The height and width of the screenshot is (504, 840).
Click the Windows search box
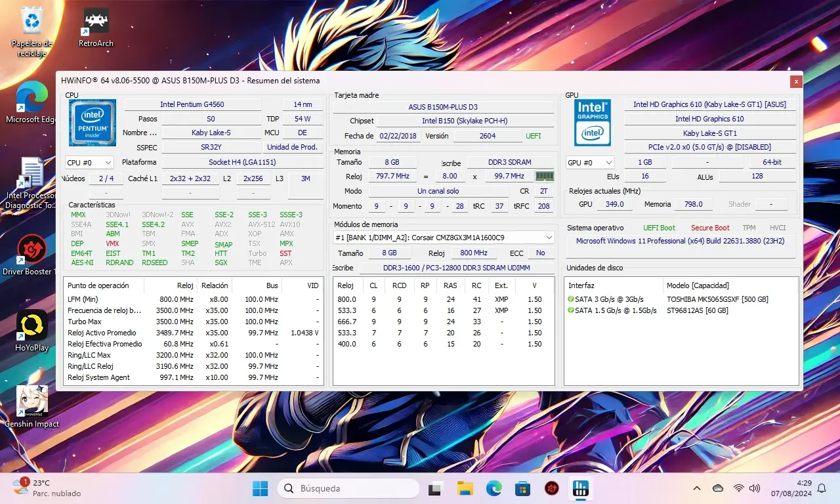348,488
